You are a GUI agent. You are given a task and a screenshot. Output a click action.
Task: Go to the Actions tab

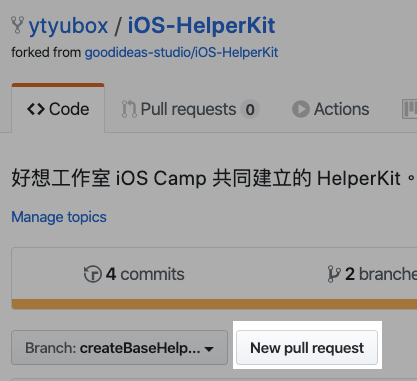coord(331,109)
